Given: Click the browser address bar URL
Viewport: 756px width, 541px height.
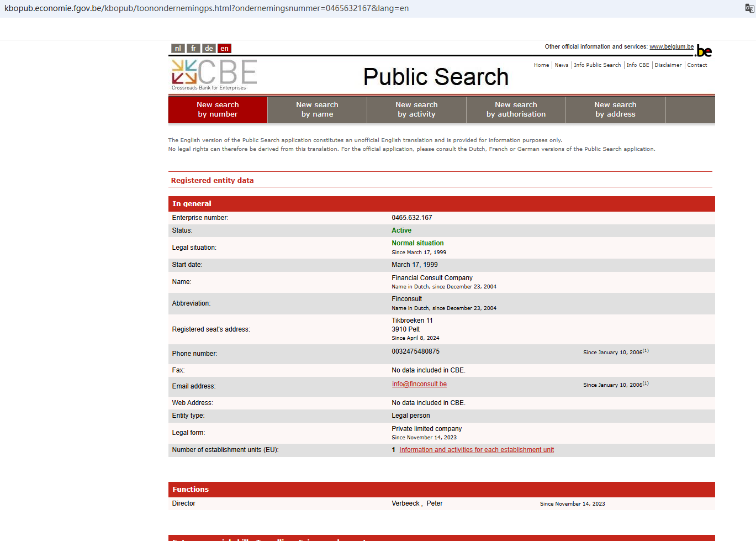Looking at the screenshot, I should point(207,8).
